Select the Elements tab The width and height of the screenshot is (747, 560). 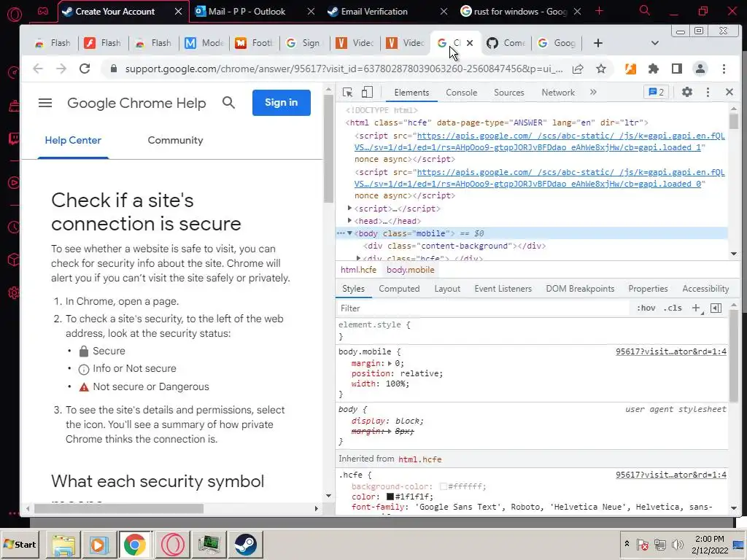coord(411,93)
